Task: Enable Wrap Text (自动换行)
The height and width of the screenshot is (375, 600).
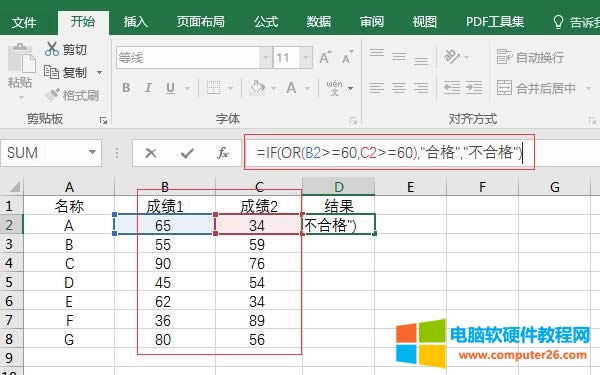Action: pos(530,57)
